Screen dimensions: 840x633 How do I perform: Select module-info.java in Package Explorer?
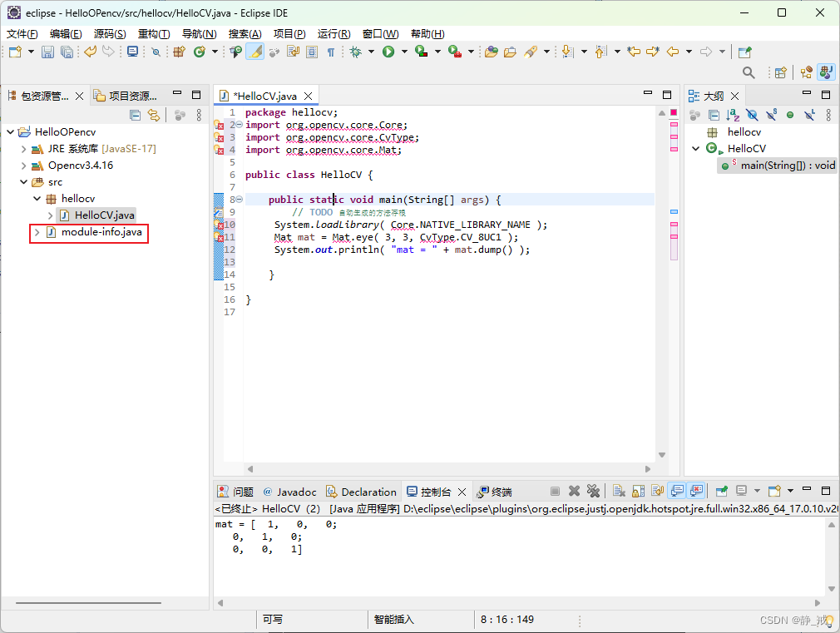pos(99,234)
